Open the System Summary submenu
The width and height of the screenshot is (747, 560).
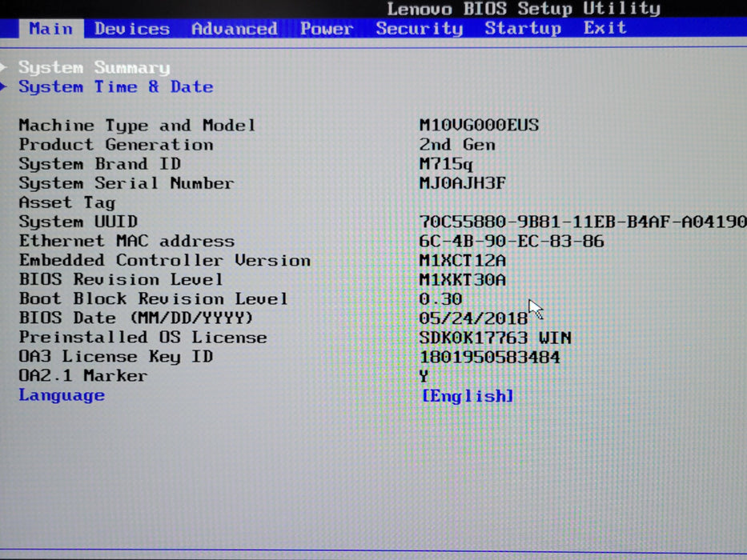click(94, 68)
